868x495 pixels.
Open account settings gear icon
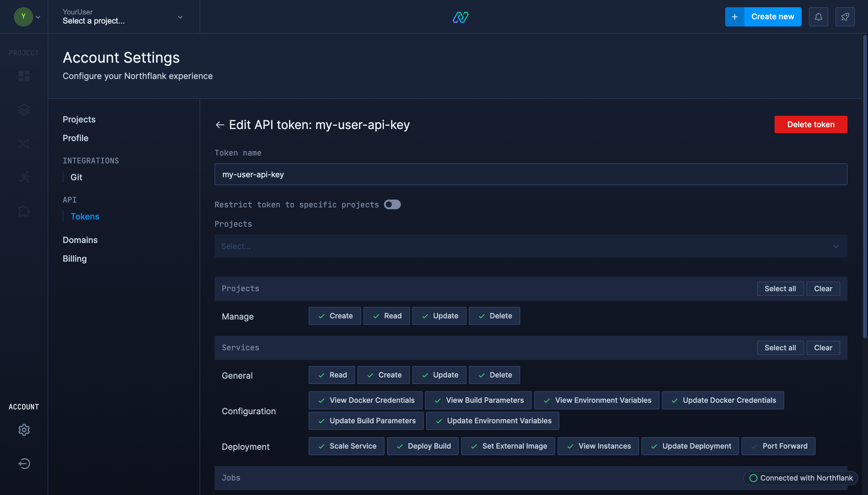point(24,430)
